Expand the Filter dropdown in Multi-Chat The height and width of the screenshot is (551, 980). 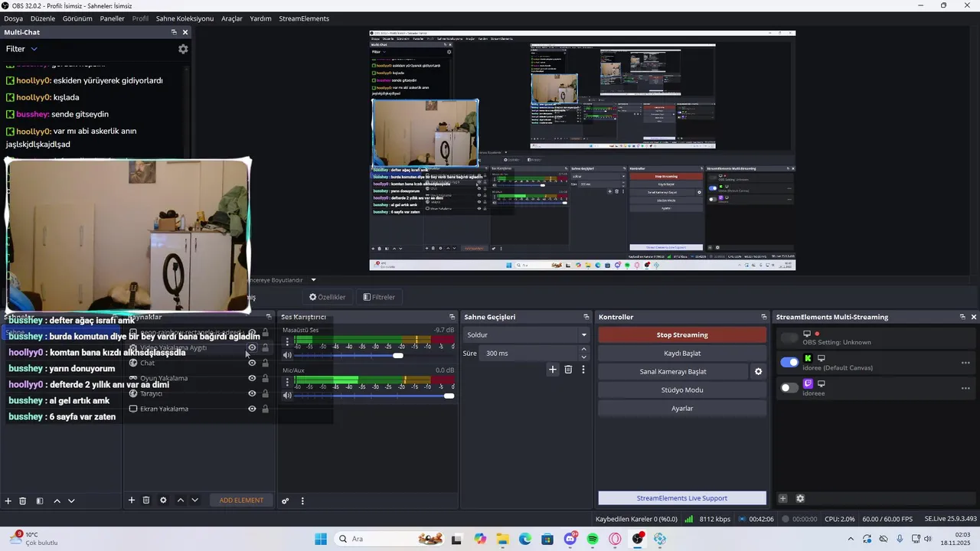coord(21,49)
